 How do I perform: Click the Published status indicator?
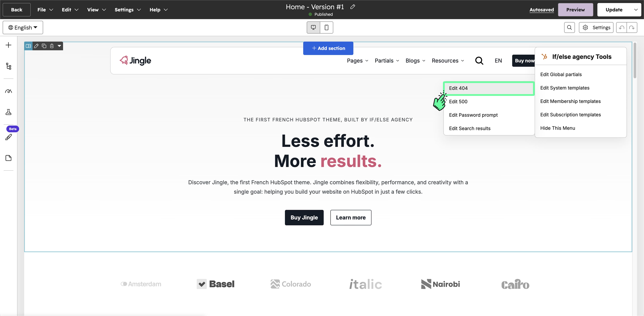tap(320, 14)
